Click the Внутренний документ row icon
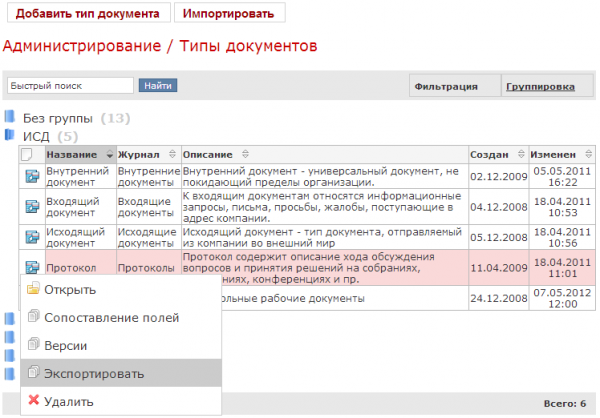 [32, 176]
